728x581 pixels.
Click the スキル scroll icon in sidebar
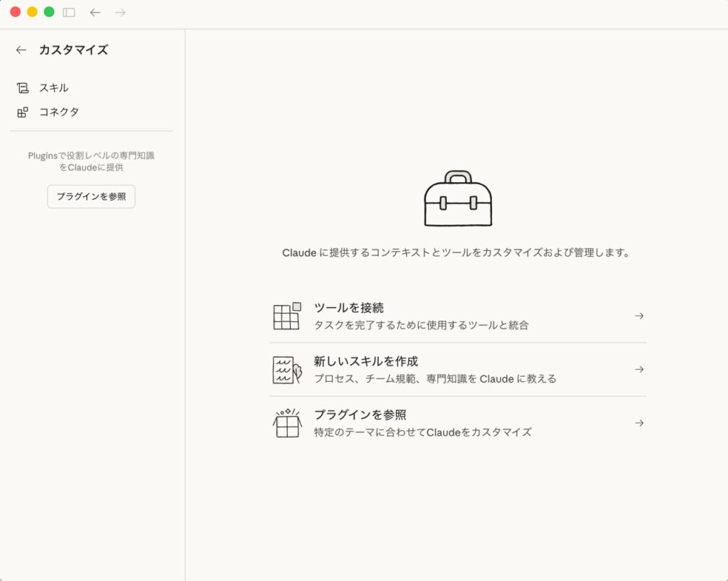tap(23, 88)
